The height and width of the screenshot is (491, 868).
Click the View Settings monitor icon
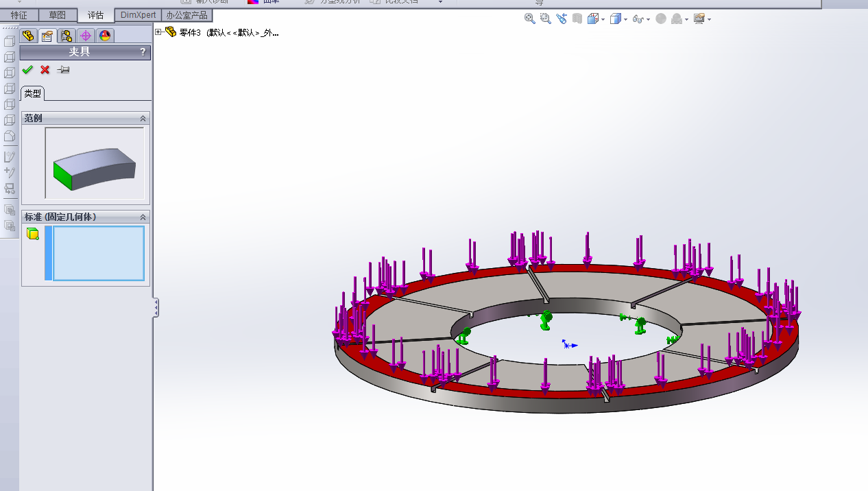(699, 19)
